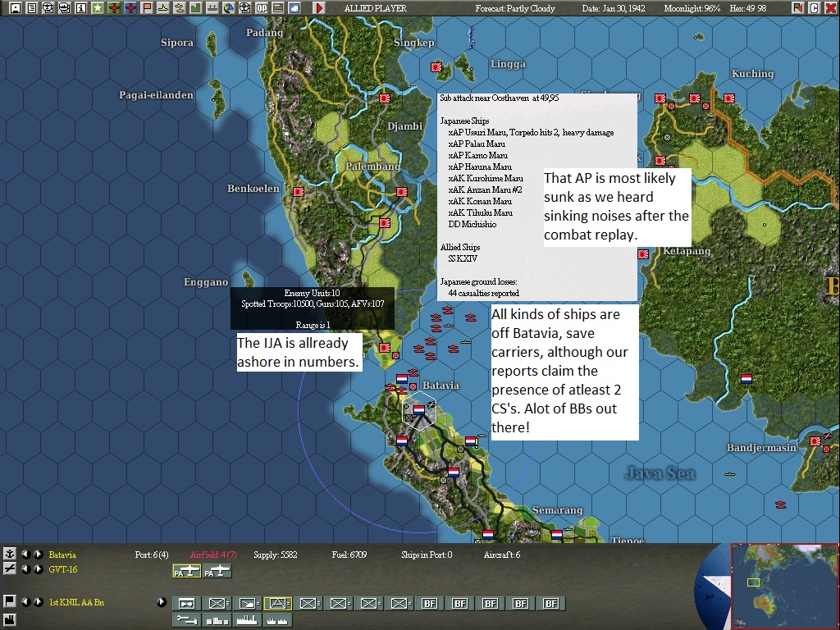Click the black flag icon beside 1st KNIL AA Bn
The image size is (840, 630).
(9, 601)
